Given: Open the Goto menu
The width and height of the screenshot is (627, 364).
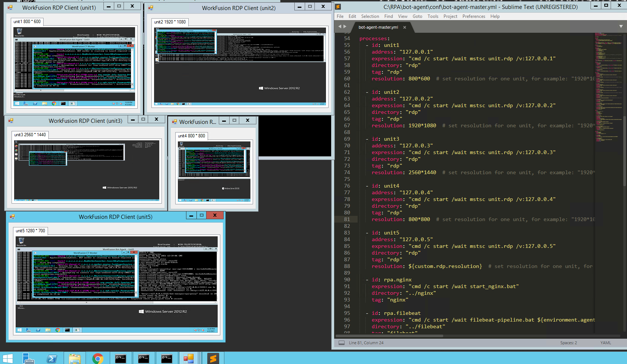Looking at the screenshot, I should point(418,16).
